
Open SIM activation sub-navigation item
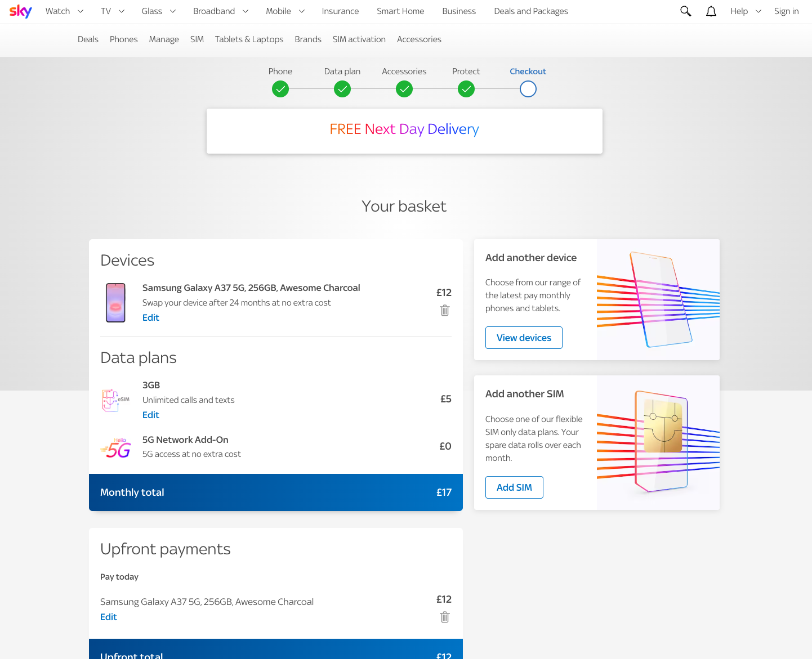[x=359, y=39]
